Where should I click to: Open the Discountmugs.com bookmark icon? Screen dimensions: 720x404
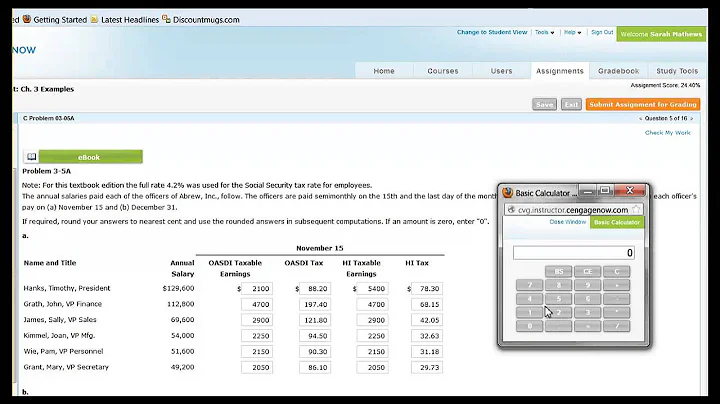click(x=166, y=19)
